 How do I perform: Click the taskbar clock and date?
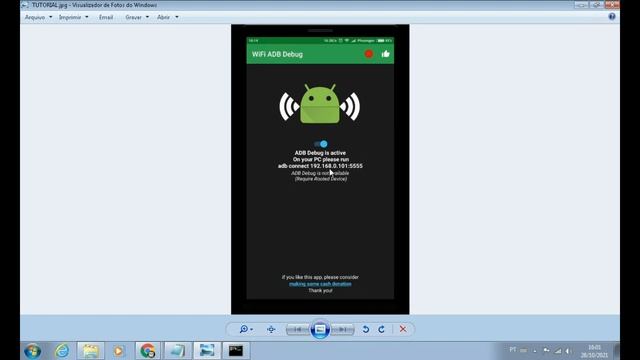(x=595, y=351)
